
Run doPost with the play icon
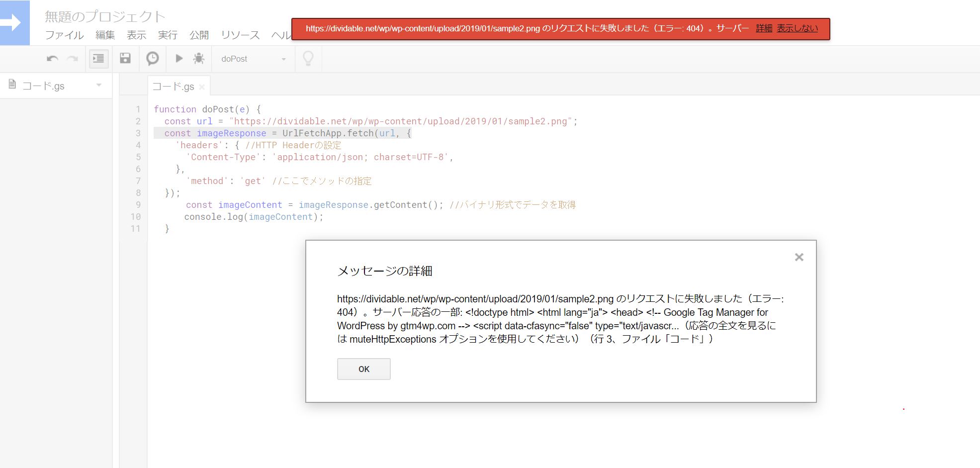pos(179,58)
